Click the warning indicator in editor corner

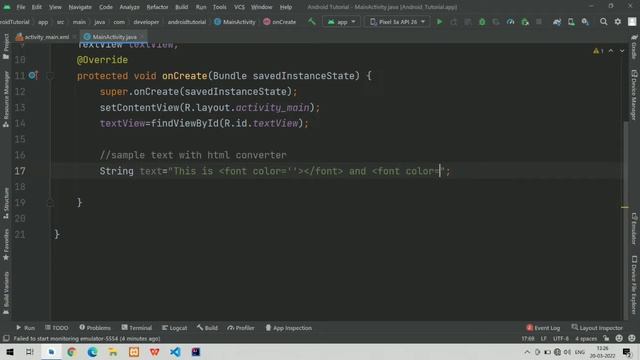[598, 51]
